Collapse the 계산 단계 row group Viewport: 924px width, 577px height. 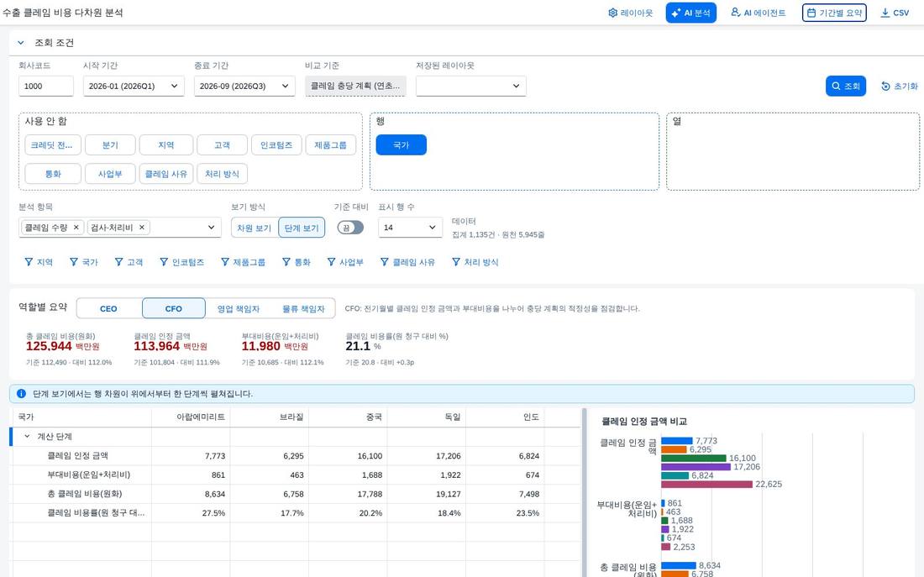coord(27,437)
